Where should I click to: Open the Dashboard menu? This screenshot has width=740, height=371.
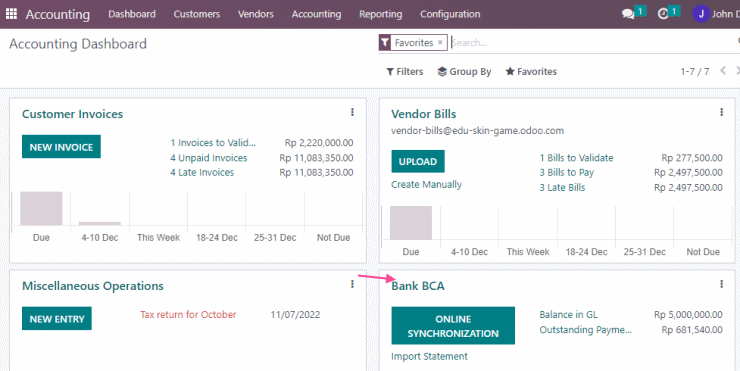pyautogui.click(x=132, y=14)
